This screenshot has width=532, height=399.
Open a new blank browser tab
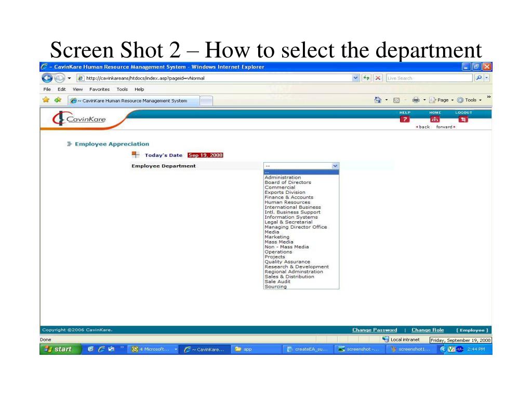206,101
